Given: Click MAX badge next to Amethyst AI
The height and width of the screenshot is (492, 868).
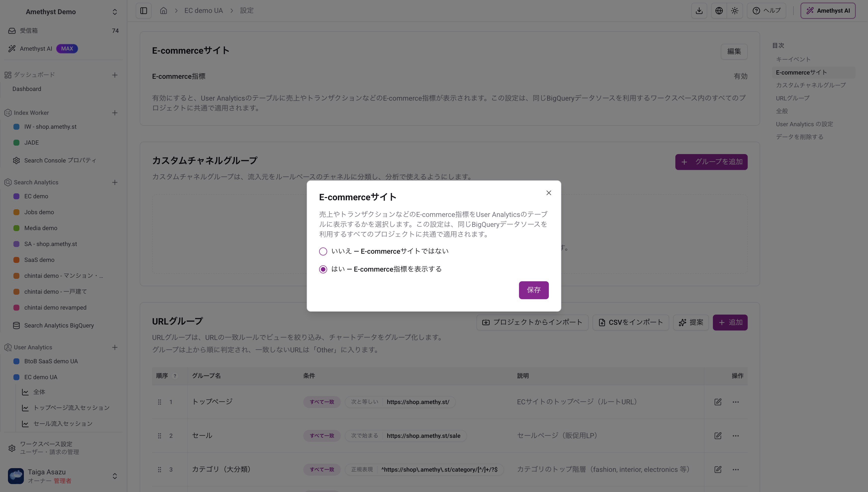Looking at the screenshot, I should (67, 49).
